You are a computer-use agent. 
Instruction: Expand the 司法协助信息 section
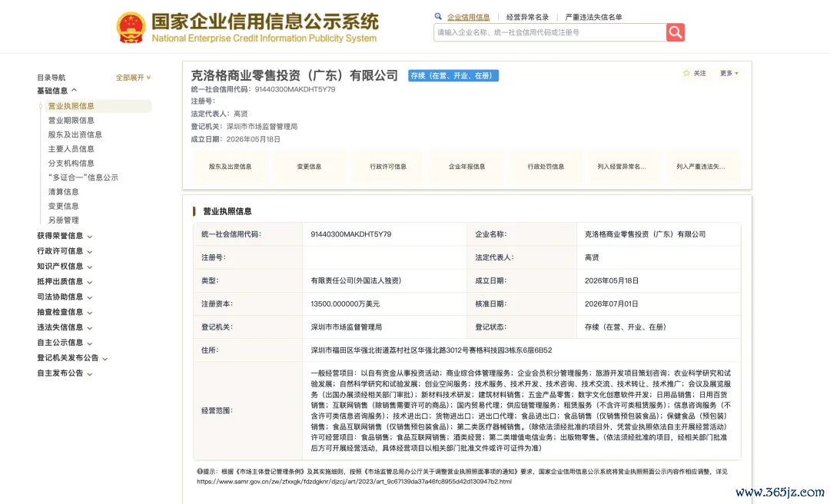pyautogui.click(x=65, y=297)
